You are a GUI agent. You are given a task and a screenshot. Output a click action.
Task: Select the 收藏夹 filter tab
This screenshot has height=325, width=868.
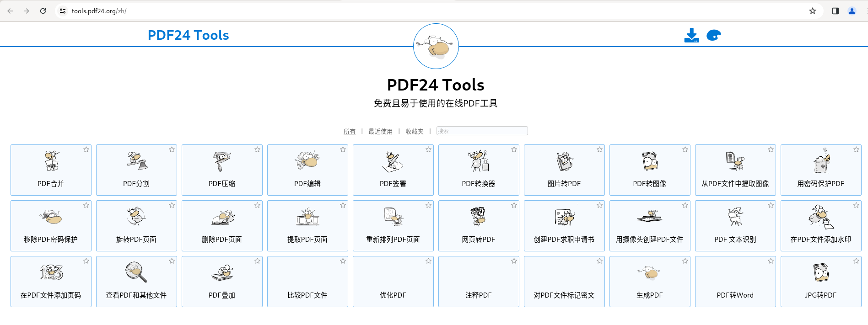[x=414, y=132]
